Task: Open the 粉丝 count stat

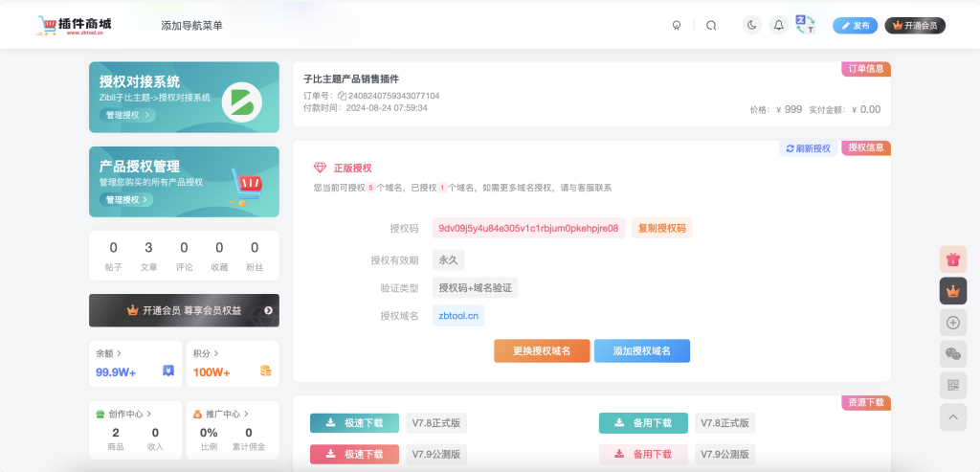Action: click(255, 257)
